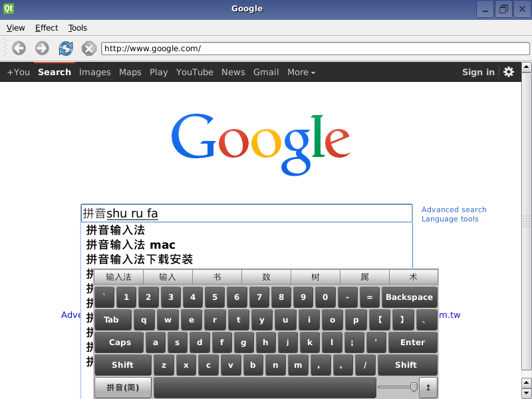Click Search in the Google bar
Screen dimensions: 532x399
tap(55, 72)
